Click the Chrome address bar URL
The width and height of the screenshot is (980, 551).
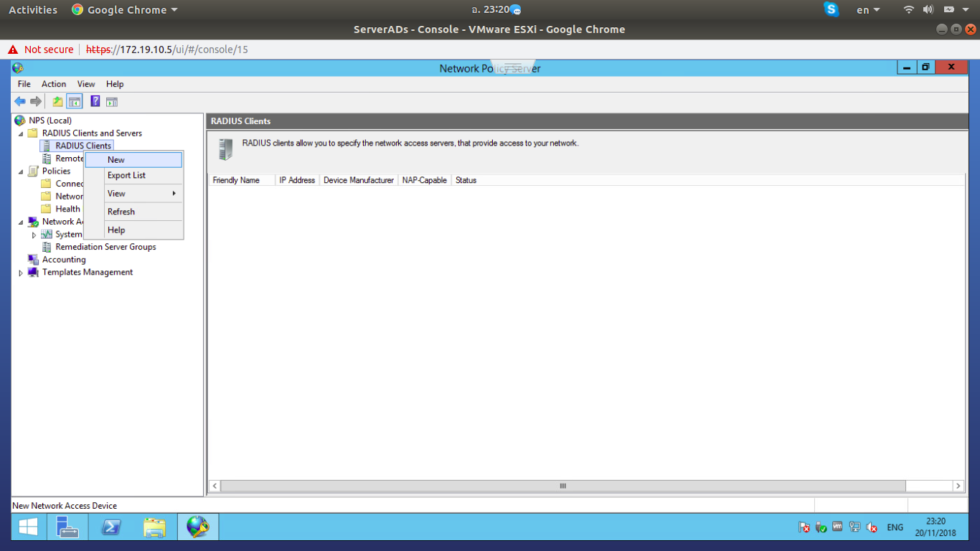tap(167, 50)
